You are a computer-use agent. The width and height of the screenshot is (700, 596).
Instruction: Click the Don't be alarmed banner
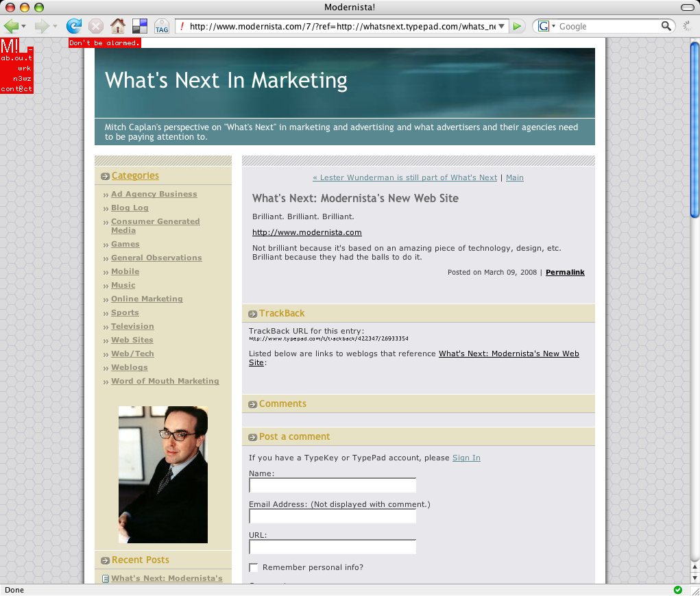pos(104,43)
